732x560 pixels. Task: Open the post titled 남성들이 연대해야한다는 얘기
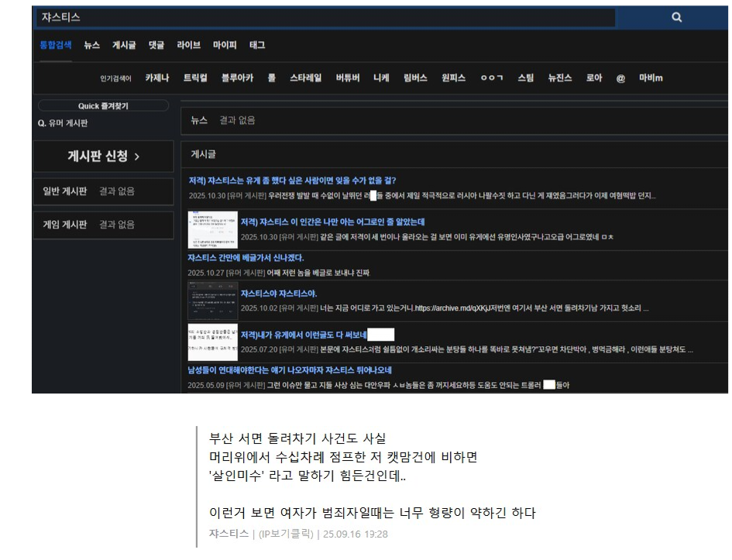click(289, 370)
